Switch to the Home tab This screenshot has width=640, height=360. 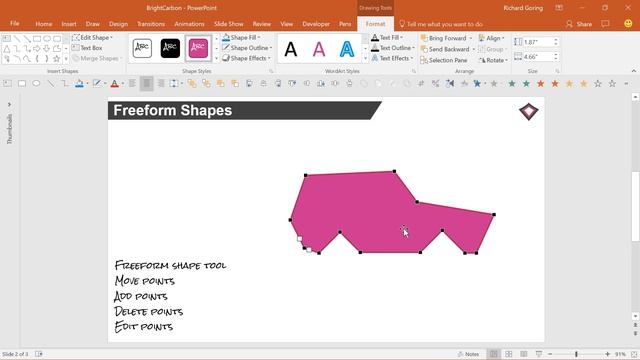(x=44, y=24)
